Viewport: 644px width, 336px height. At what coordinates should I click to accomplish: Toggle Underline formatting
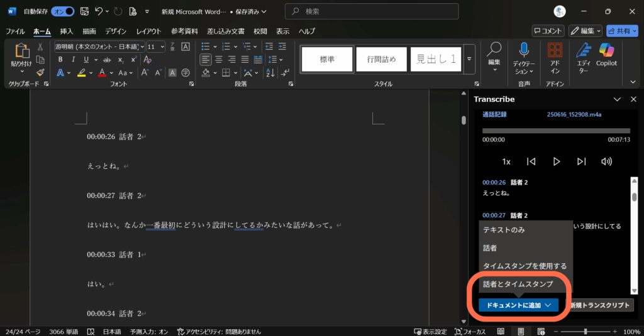point(86,60)
